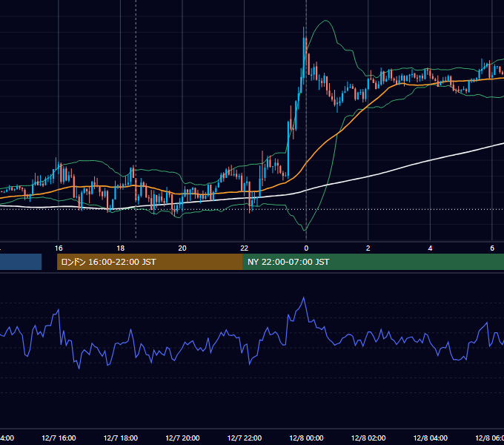Click the 18 hour axis label

click(120, 248)
